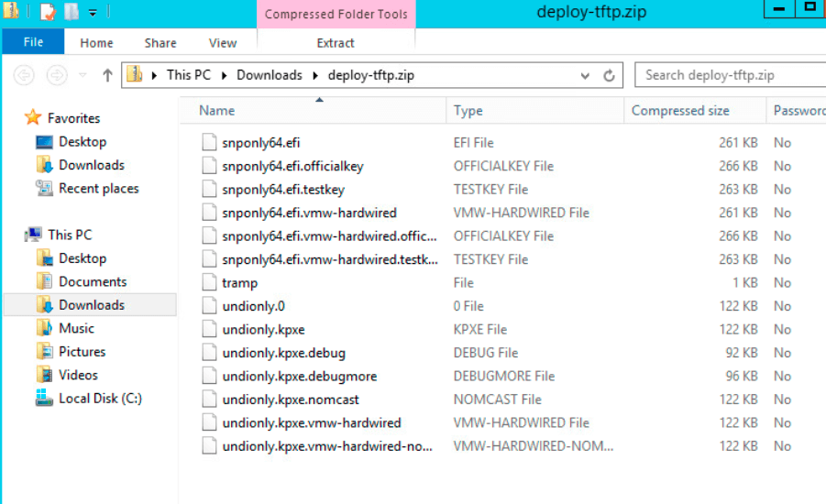
Task: Open Downloads under This PC
Action: click(92, 305)
